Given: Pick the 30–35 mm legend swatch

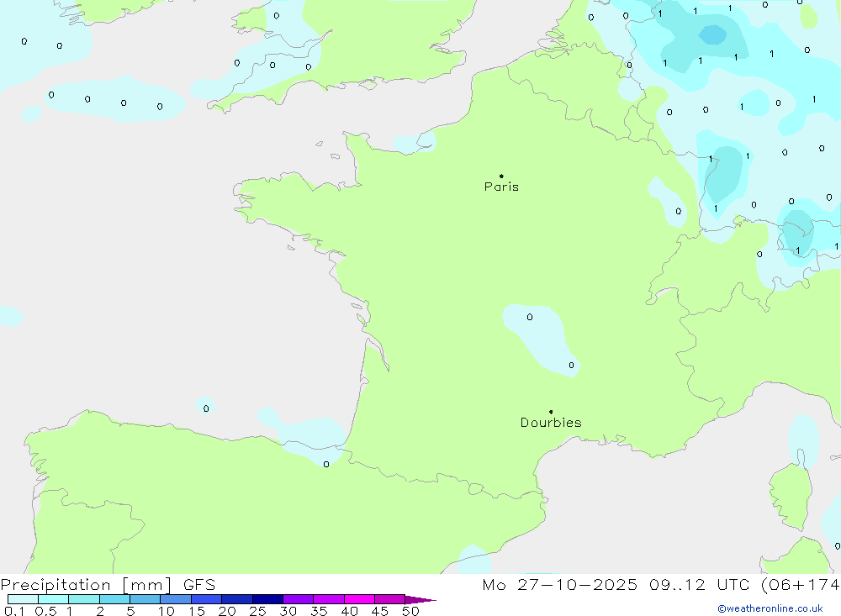Looking at the screenshot, I should coord(299,599).
